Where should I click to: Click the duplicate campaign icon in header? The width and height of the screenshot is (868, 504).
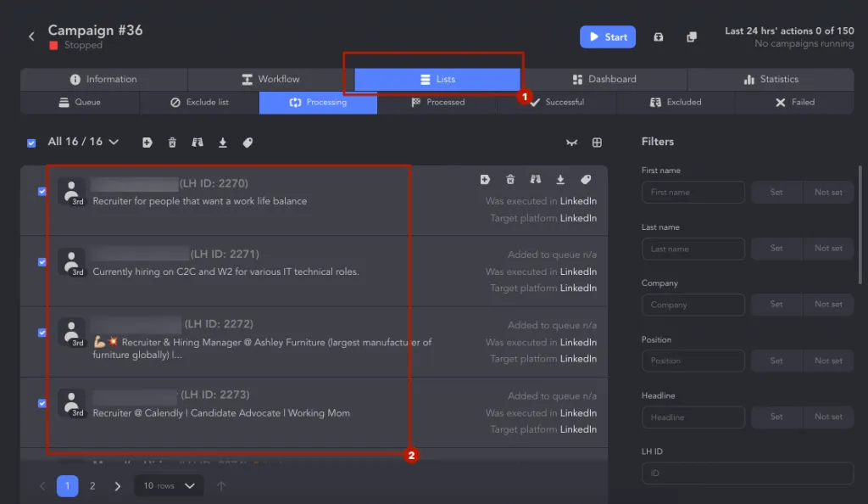pos(692,37)
